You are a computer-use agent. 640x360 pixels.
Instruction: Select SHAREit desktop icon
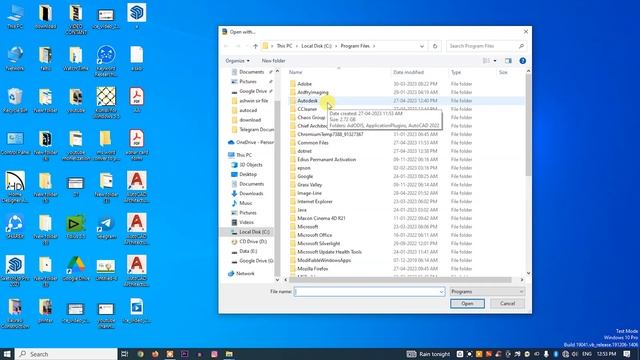(x=15, y=227)
